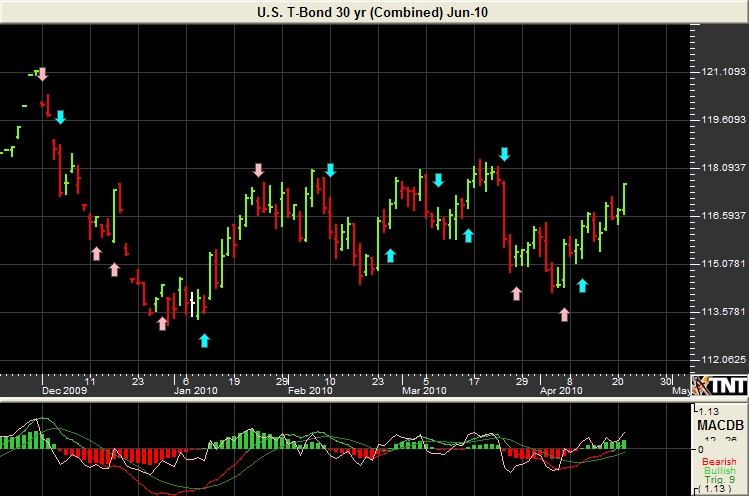749x496 pixels.
Task: Click the Feb 2010 date axis label
Action: click(x=310, y=390)
